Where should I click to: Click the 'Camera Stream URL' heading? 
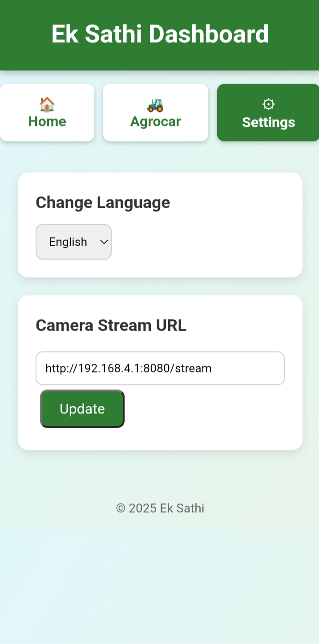pyautogui.click(x=111, y=325)
